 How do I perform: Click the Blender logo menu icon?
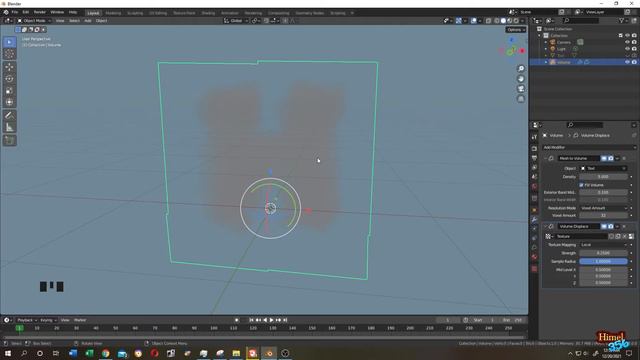pyautogui.click(x=6, y=12)
